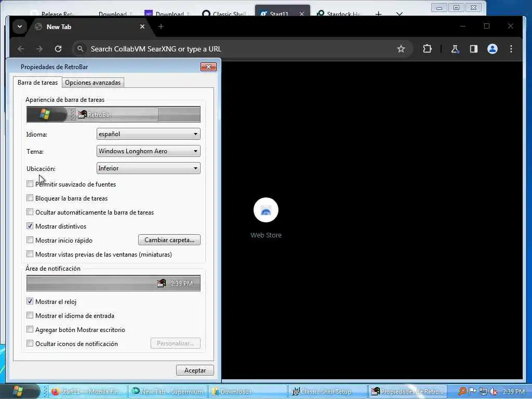532x399 pixels.
Task: Check Agregar botón Mostrar escritorio
Action: (x=30, y=329)
